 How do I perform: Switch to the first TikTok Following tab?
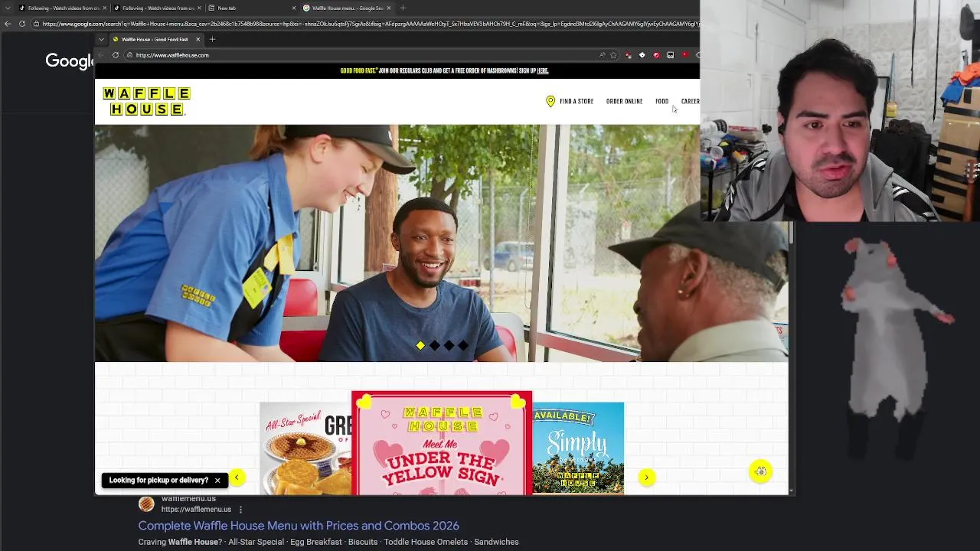(63, 8)
